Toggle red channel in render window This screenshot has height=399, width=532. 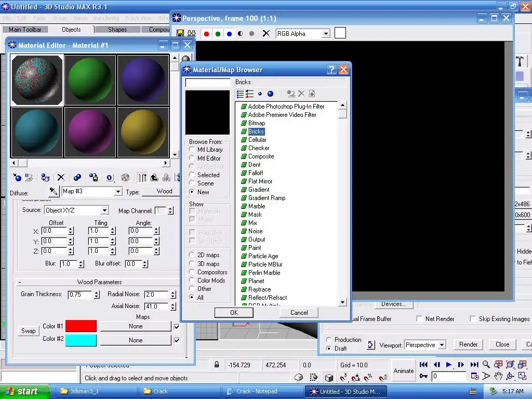point(206,34)
